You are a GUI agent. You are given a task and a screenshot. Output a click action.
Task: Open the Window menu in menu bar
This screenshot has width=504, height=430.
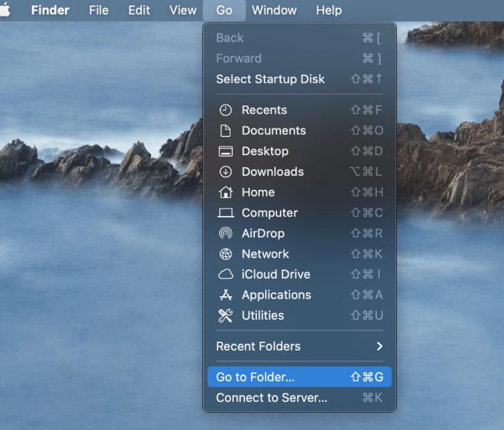(274, 10)
